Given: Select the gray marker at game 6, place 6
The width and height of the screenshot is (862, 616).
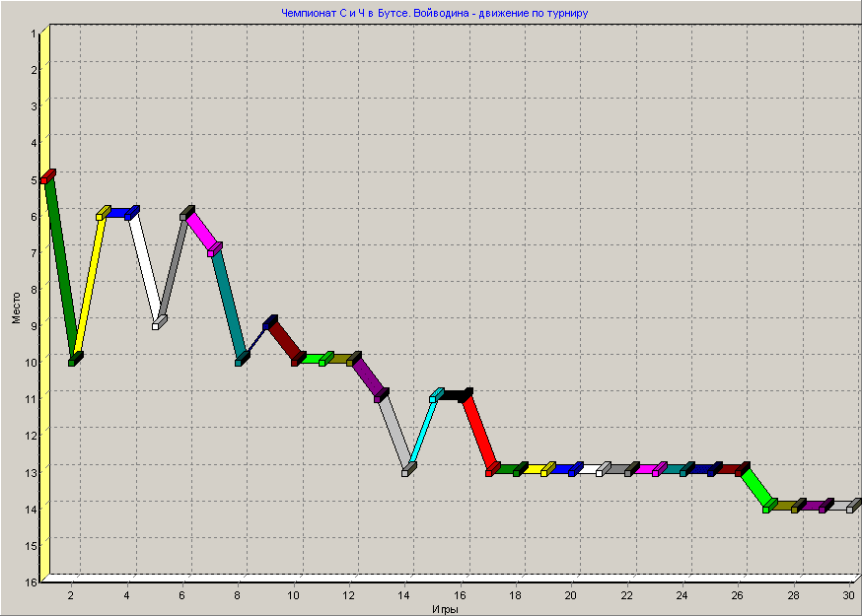Looking at the screenshot, I should (x=187, y=213).
